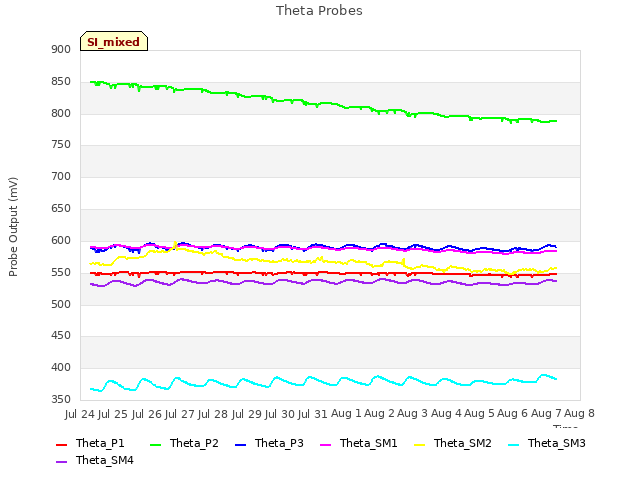Click the Aug 1 date label
This screenshot has width=640, height=480.
[x=346, y=413]
